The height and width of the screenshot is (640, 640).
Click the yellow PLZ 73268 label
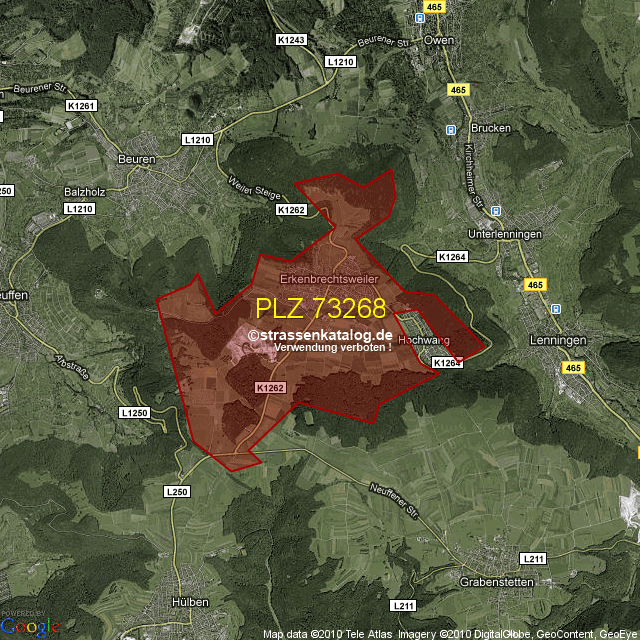click(x=320, y=307)
